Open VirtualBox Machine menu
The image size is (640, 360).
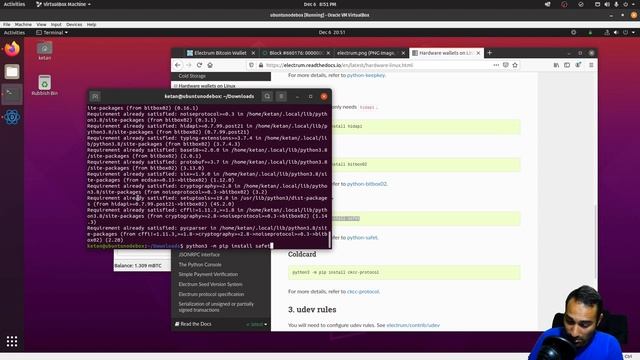(x=23, y=24)
